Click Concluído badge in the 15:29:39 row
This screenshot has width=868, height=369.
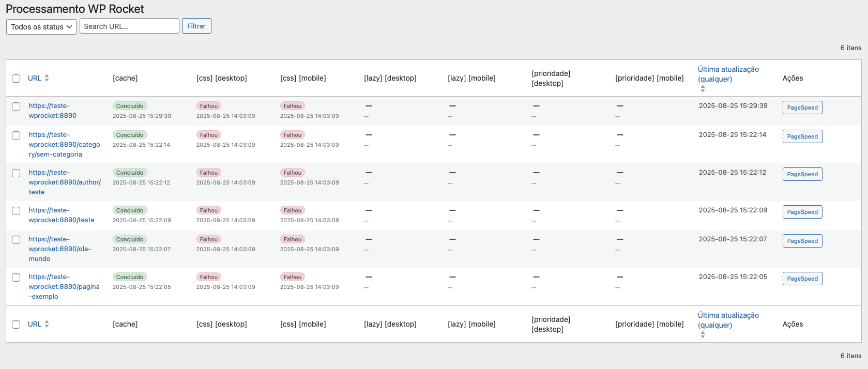[130, 106]
